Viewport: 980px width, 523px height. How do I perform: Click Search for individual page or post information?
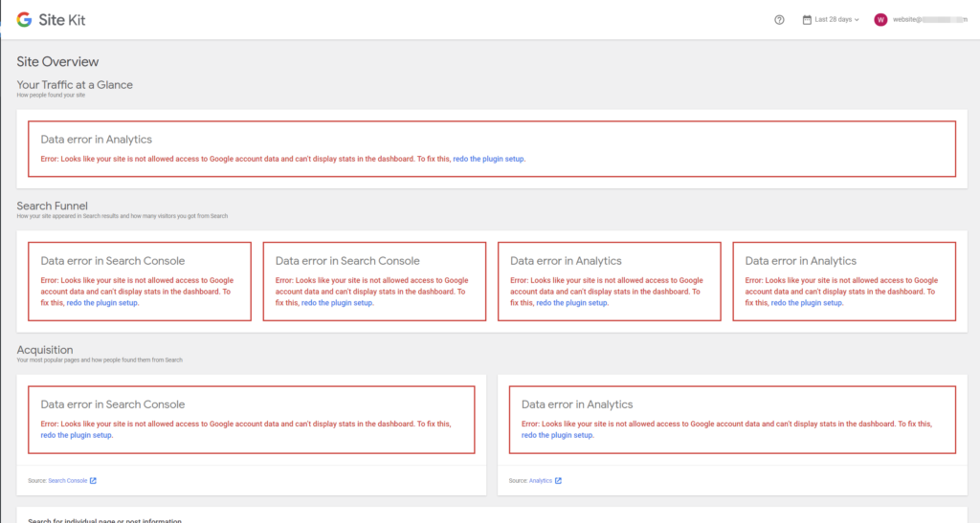pos(105,520)
